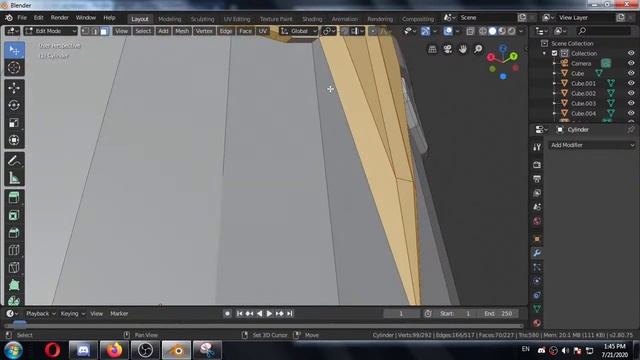This screenshot has height=360, width=640.
Task: Open the Add Modifier dropdown
Action: (592, 145)
